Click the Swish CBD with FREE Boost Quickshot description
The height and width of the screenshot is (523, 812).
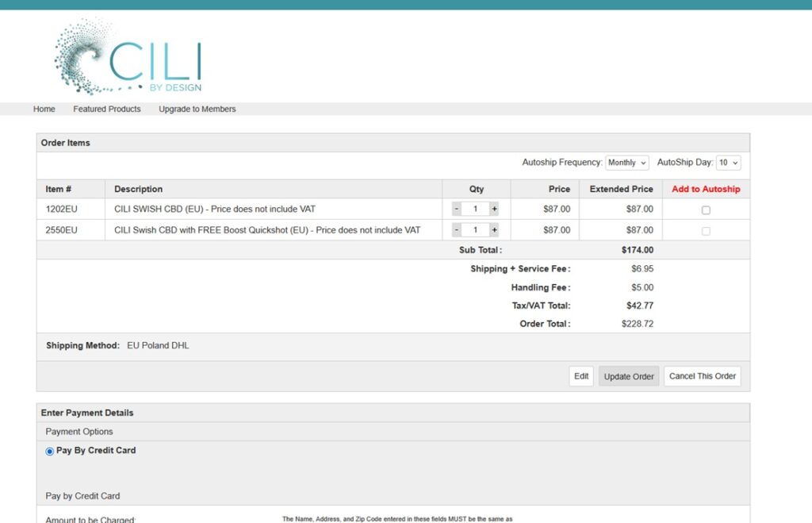(267, 229)
